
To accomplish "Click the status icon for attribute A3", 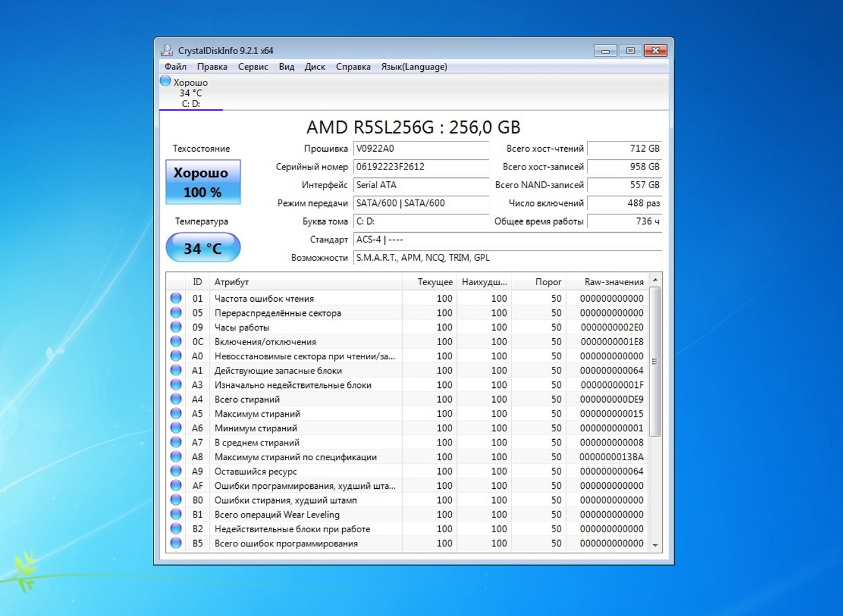I will 176,384.
